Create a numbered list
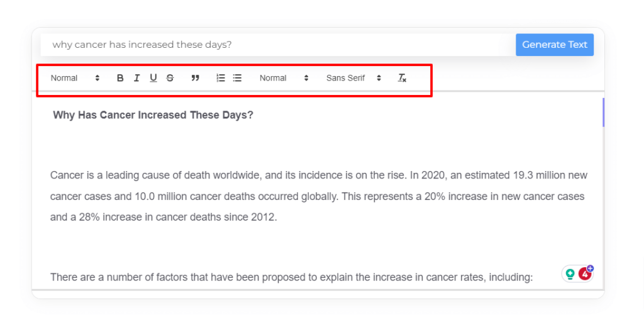 click(221, 78)
